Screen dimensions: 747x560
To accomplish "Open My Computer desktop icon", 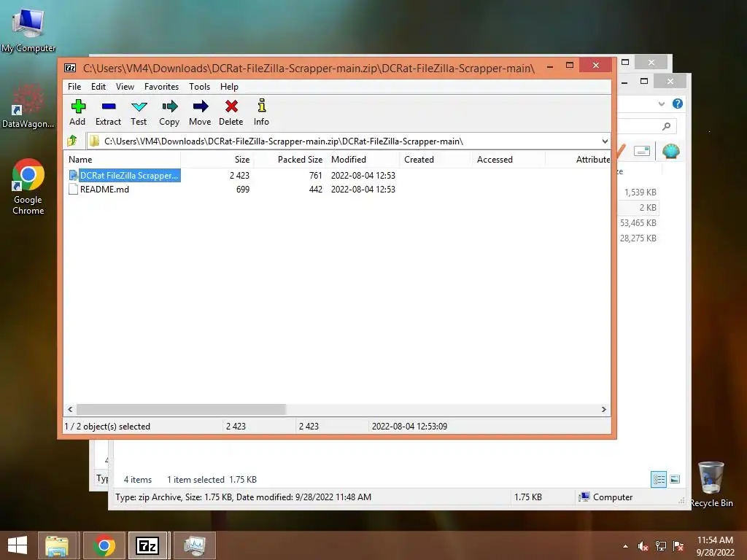I will (28, 30).
